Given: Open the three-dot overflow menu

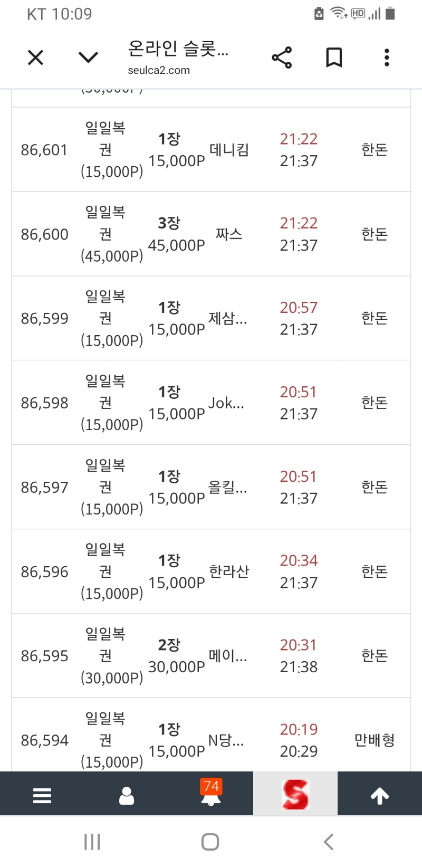Looking at the screenshot, I should coord(387,58).
